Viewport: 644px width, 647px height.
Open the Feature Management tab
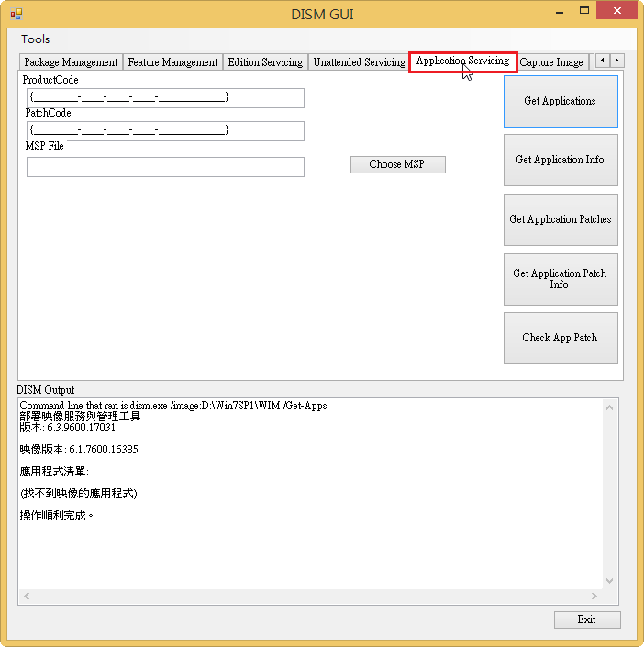coord(172,62)
